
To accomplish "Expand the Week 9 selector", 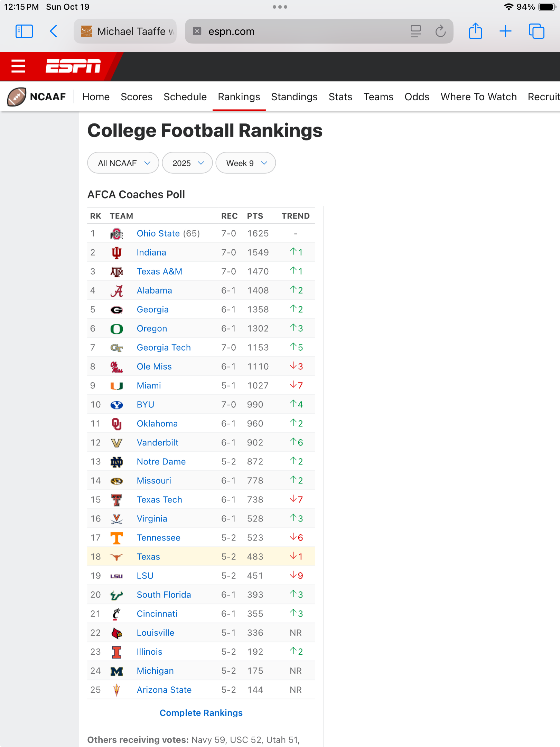I will [246, 163].
